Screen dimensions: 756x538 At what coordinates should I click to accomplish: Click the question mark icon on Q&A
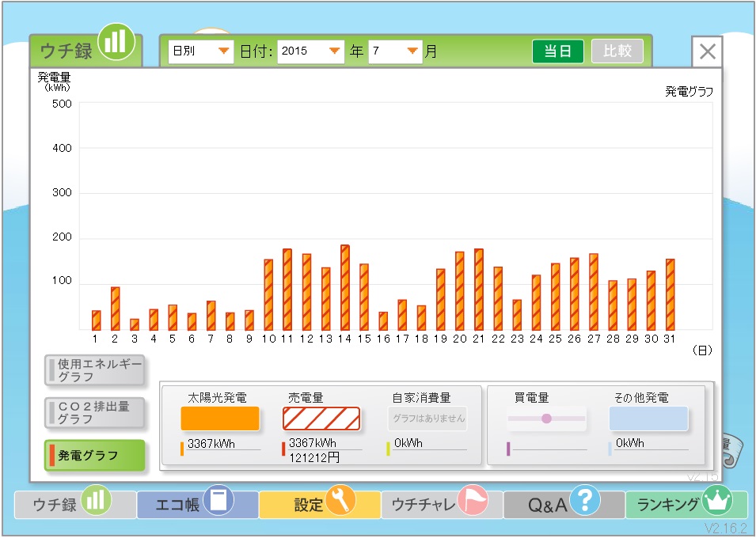pyautogui.click(x=585, y=500)
